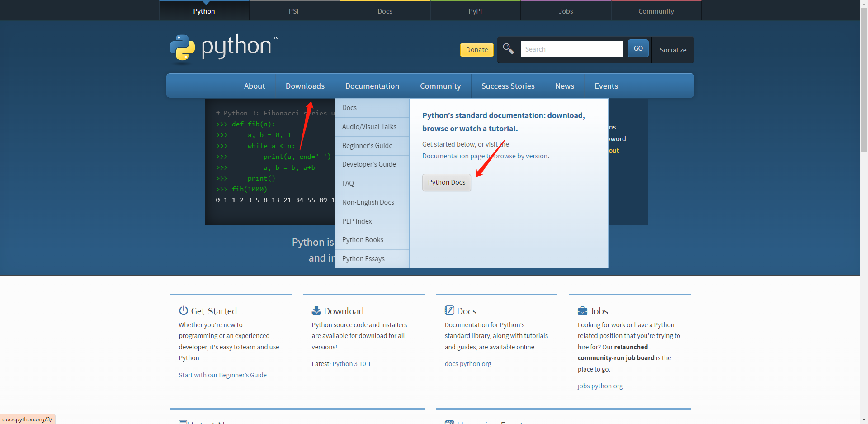Open the Community main navigation menu
Image resolution: width=868 pixels, height=424 pixels.
440,86
